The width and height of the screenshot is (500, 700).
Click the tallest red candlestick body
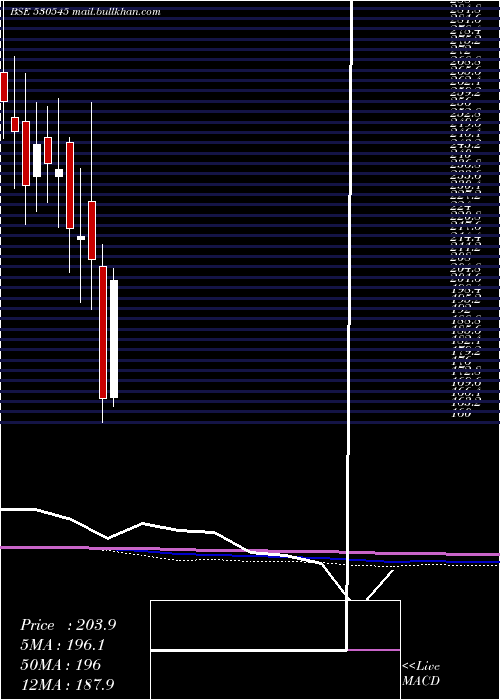pyautogui.click(x=103, y=332)
